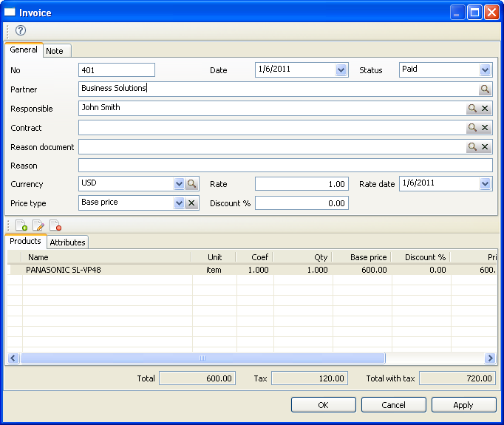Search for a Responsible person
Viewport: 504px width, 425px height.
[x=472, y=109]
